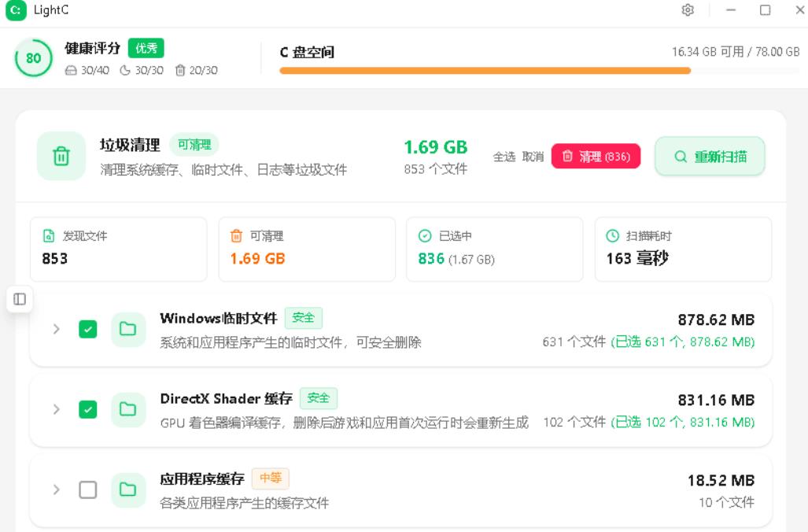Click the 重新扫描 button

710,156
